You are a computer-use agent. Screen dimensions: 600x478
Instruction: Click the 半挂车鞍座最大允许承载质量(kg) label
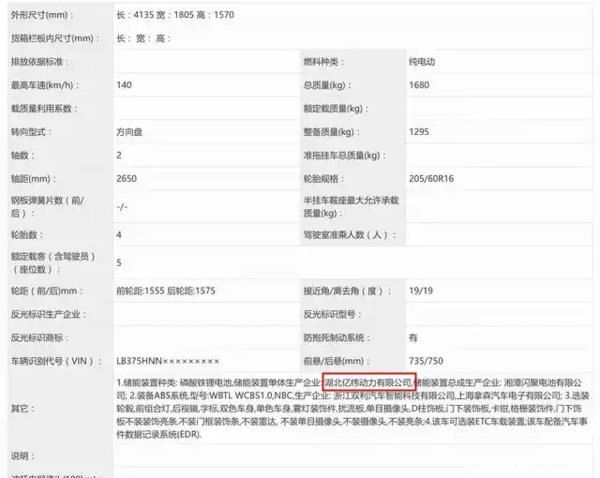[x=351, y=207]
